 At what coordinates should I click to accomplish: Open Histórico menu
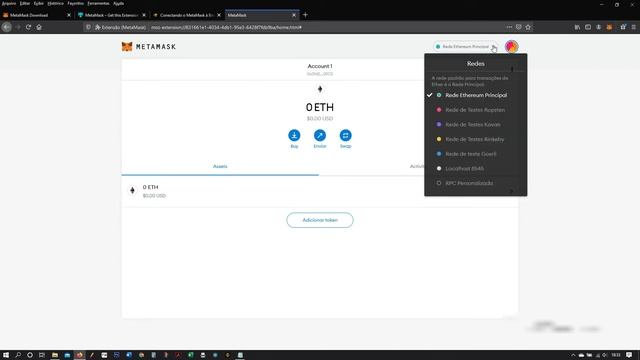pos(56,3)
